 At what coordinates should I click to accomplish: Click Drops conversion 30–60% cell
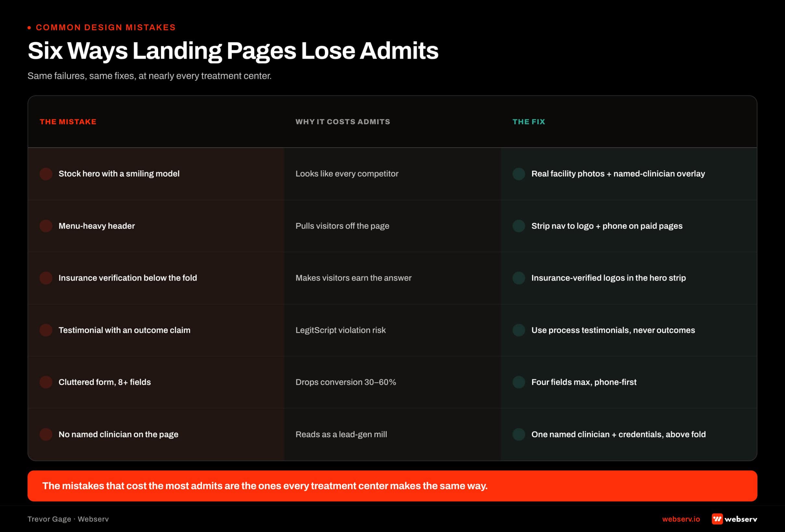(x=346, y=382)
